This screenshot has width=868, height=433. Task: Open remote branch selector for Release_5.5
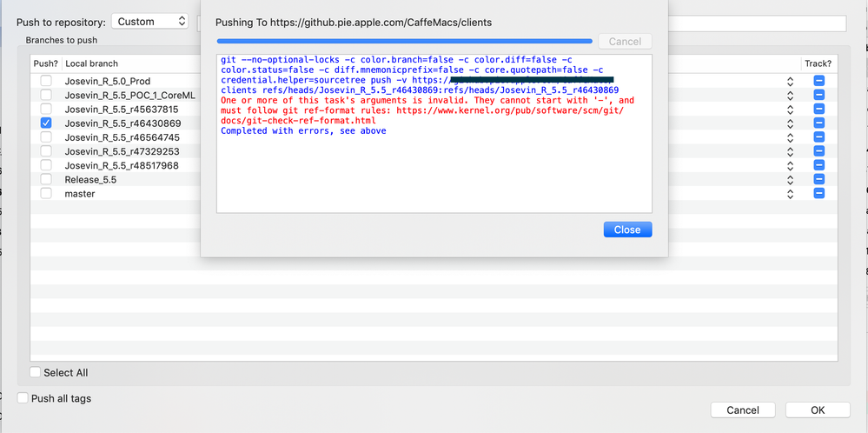click(x=790, y=180)
